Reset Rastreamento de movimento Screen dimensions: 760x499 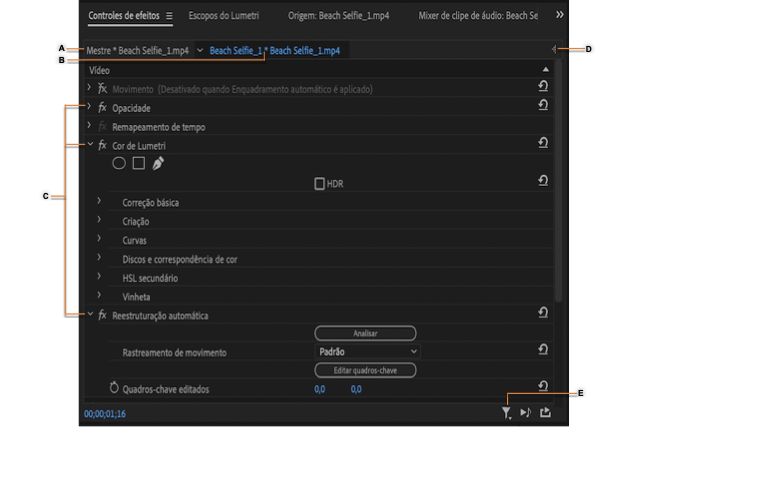[x=543, y=349]
